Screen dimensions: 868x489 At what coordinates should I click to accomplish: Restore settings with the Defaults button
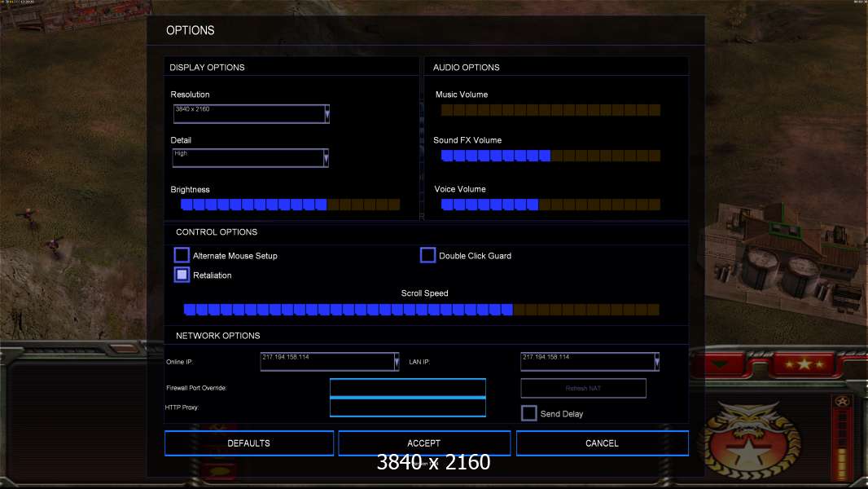(249, 443)
